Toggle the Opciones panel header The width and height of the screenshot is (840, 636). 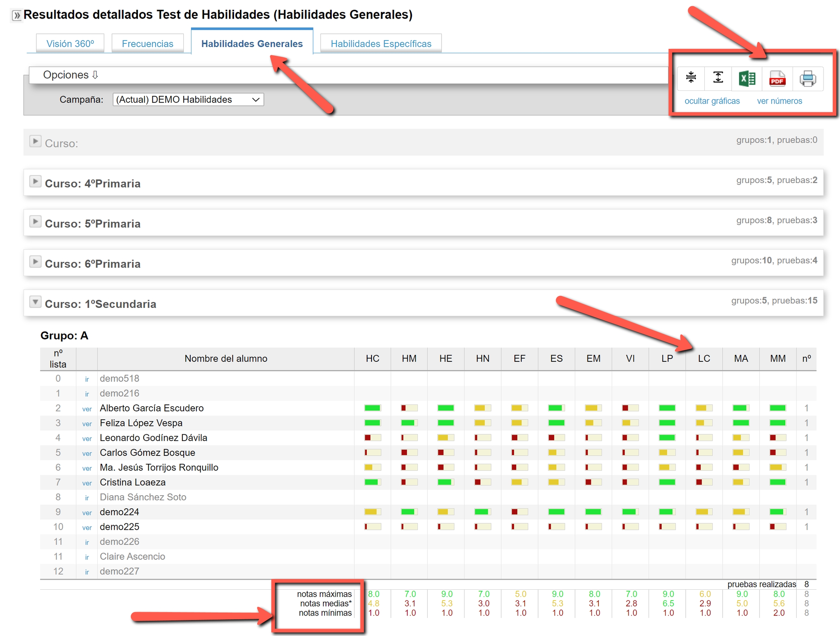pos(71,75)
